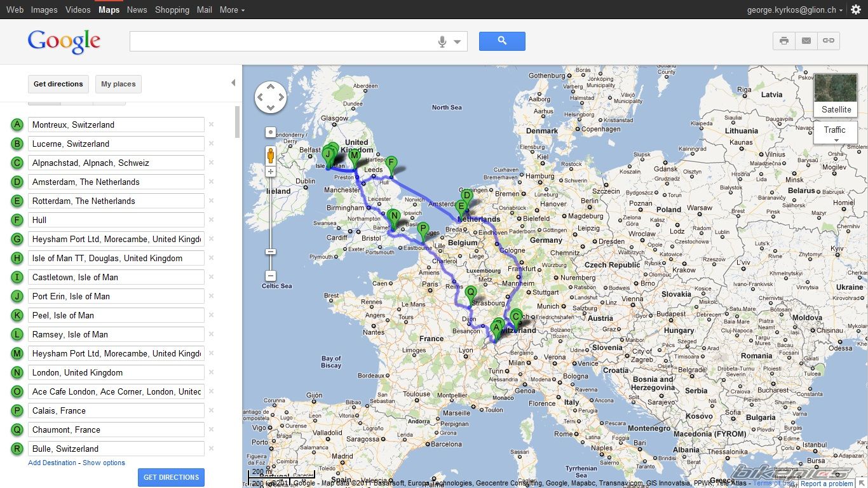Click green marker N in destination list

[17, 372]
